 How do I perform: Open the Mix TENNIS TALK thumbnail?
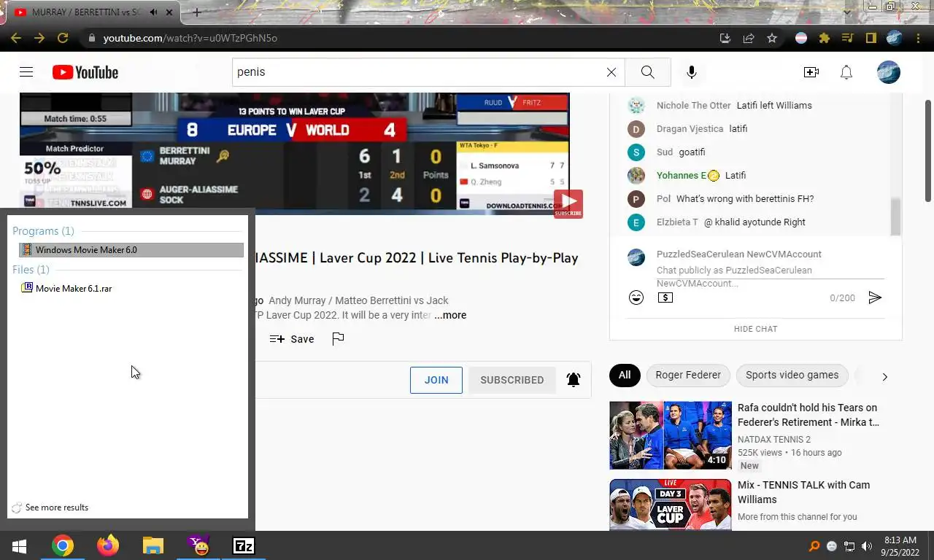(671, 505)
